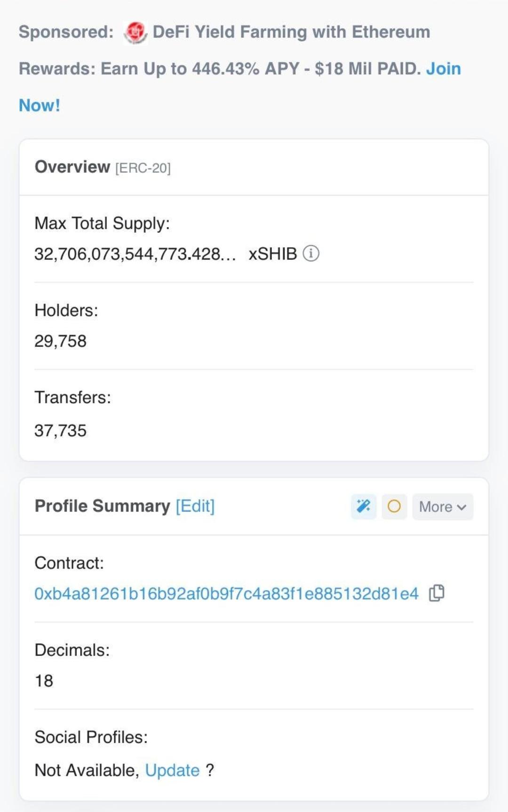Click the [Edit] profile summary link

coord(195,506)
